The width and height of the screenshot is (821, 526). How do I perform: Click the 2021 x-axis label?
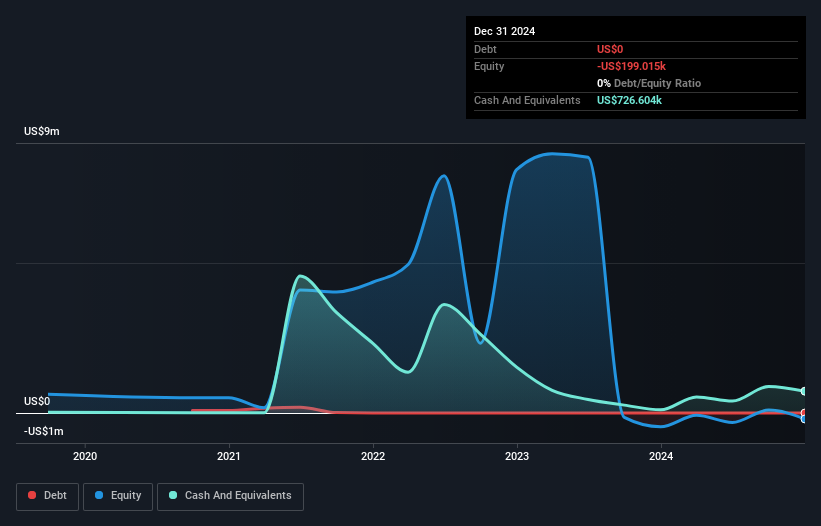229,456
